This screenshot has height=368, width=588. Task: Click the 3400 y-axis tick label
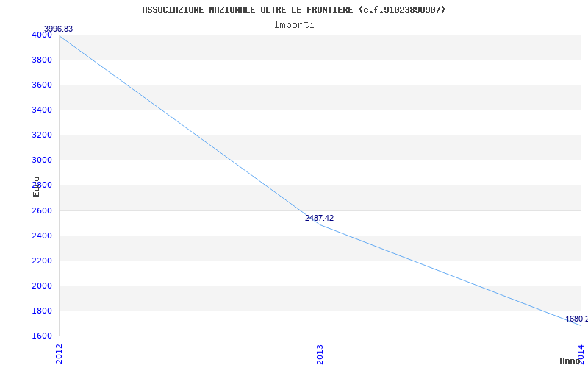pos(42,110)
